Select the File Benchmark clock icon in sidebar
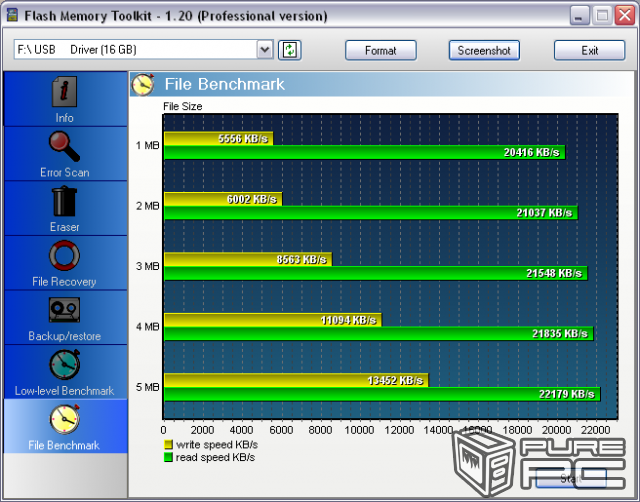Image resolution: width=640 pixels, height=502 pixels. 64,419
